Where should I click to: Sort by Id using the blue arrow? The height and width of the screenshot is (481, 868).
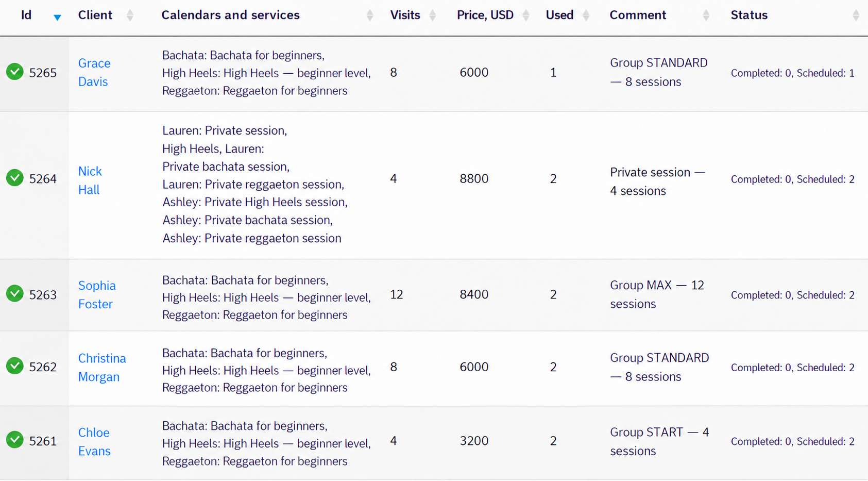click(x=57, y=17)
